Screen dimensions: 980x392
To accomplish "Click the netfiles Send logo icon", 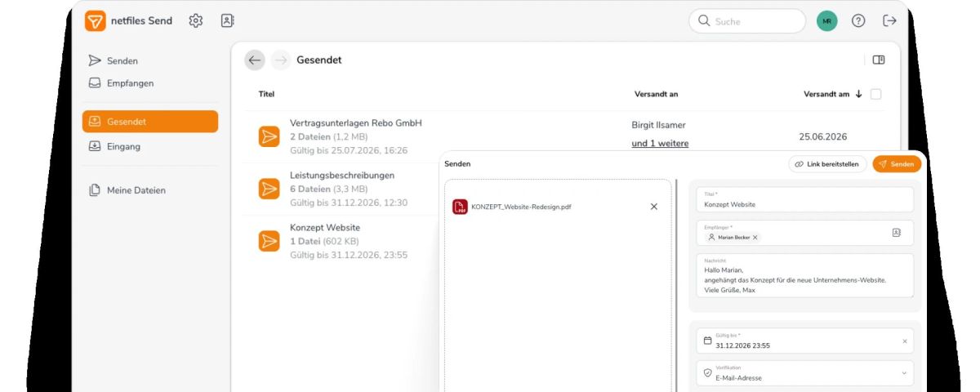I will click(96, 21).
